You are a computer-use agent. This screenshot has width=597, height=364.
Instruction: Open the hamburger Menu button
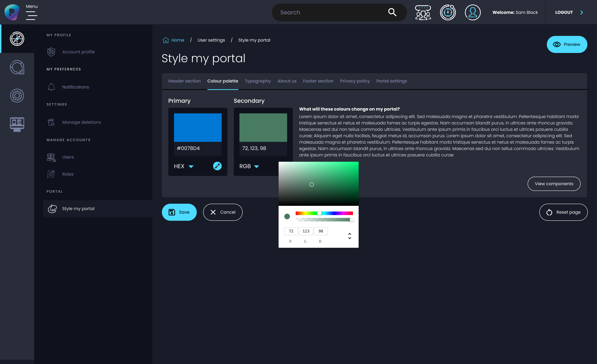tap(32, 16)
